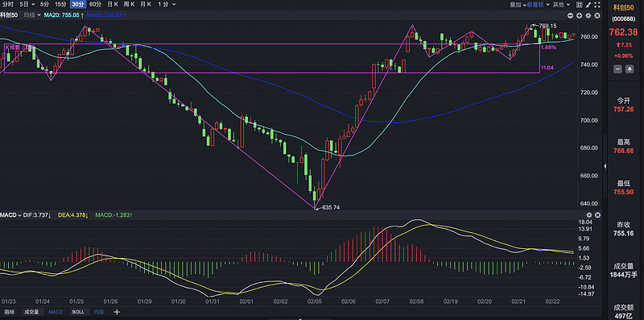644x320 pixels.
Task: Add new indicator with plus icon
Action: [x=117, y=312]
